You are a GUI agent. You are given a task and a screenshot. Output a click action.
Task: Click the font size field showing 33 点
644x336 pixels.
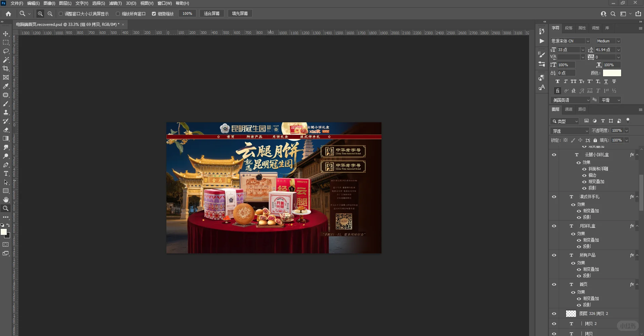click(x=569, y=50)
